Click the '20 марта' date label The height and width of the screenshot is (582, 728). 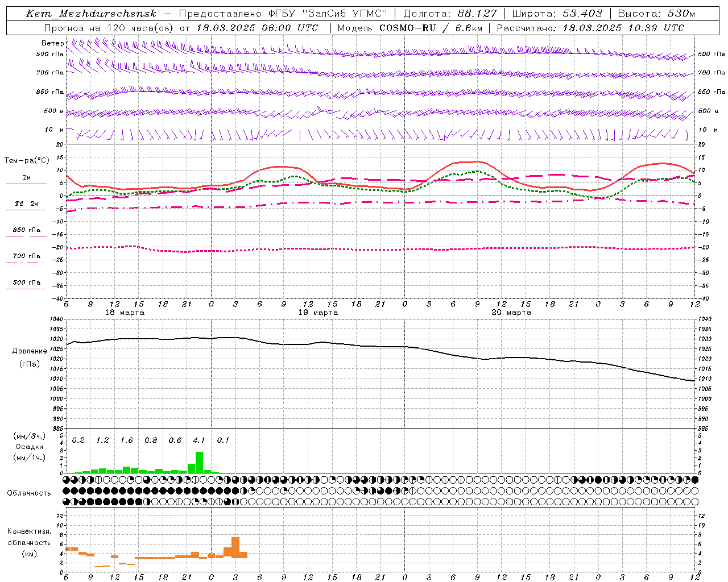click(511, 313)
